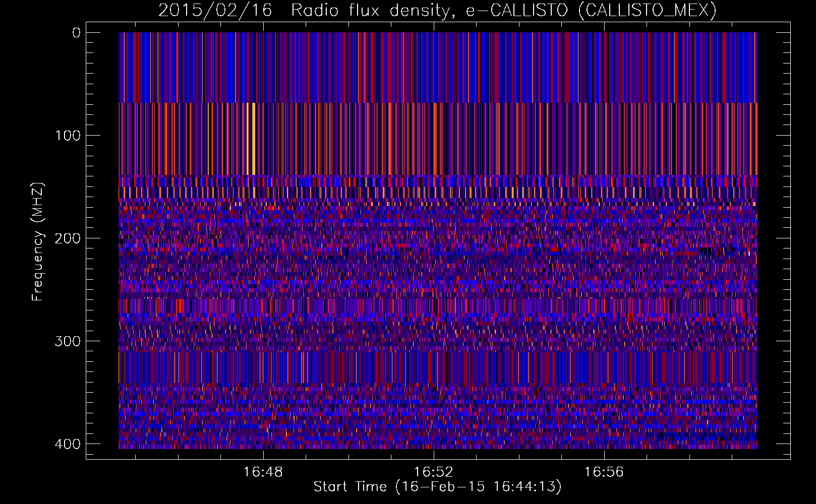The width and height of the screenshot is (816, 504).
Task: Click the '16:48' time tick label
Action: point(263,472)
